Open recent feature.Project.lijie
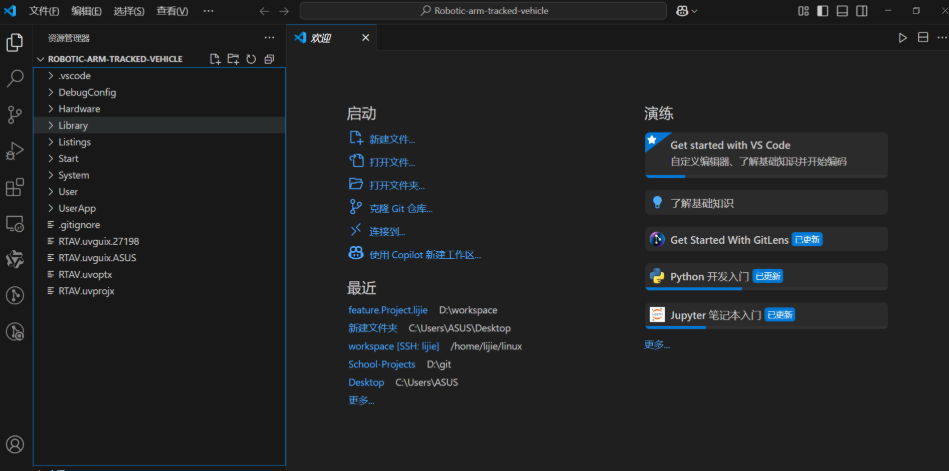 [388, 310]
